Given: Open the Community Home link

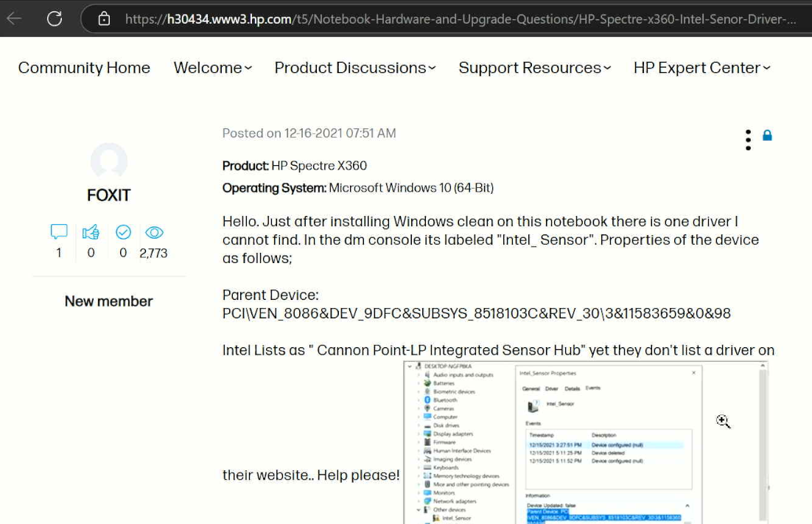Looking at the screenshot, I should [x=84, y=68].
